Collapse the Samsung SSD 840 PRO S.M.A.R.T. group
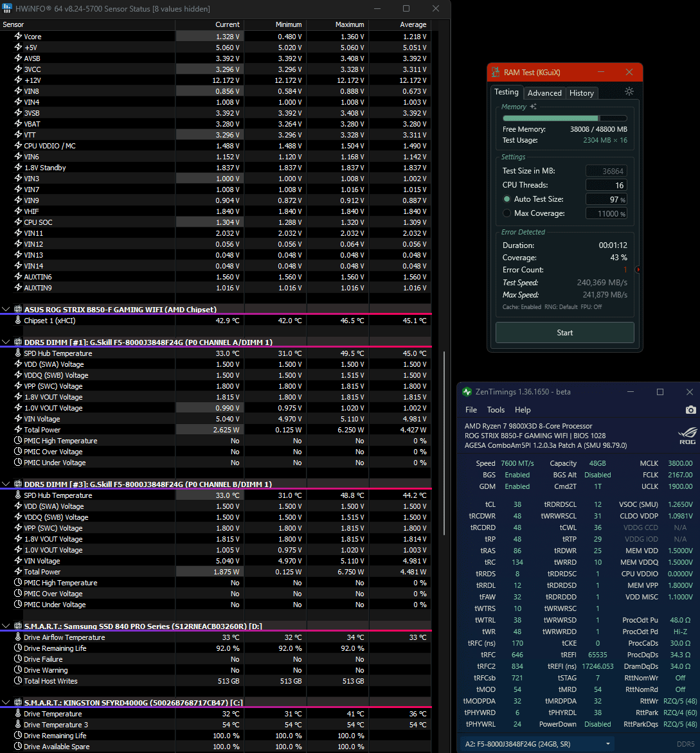This screenshot has height=753, width=700. (6, 626)
